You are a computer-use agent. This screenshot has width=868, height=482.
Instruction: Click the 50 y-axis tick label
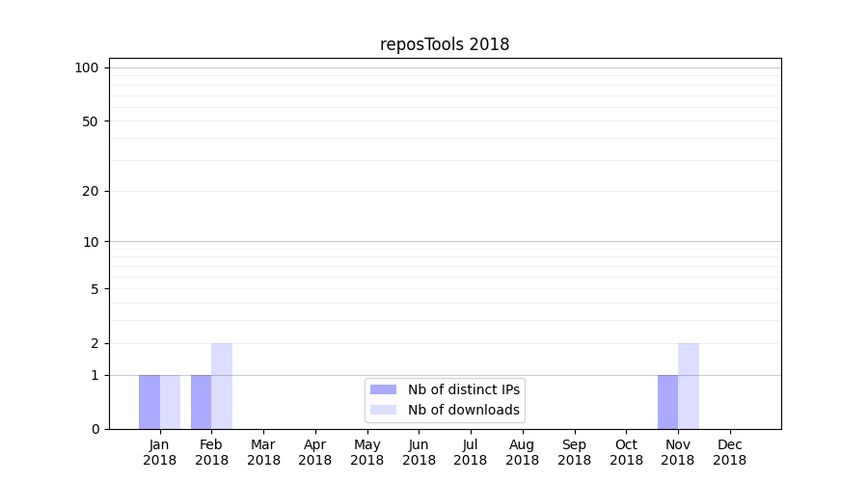coord(91,121)
